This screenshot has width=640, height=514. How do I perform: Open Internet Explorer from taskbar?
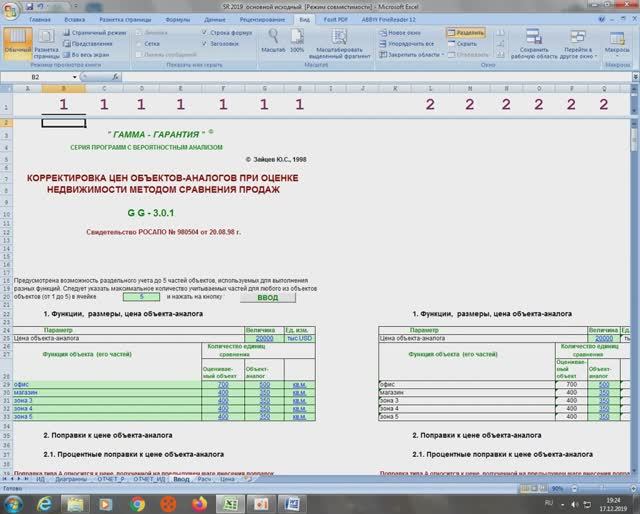[44, 504]
